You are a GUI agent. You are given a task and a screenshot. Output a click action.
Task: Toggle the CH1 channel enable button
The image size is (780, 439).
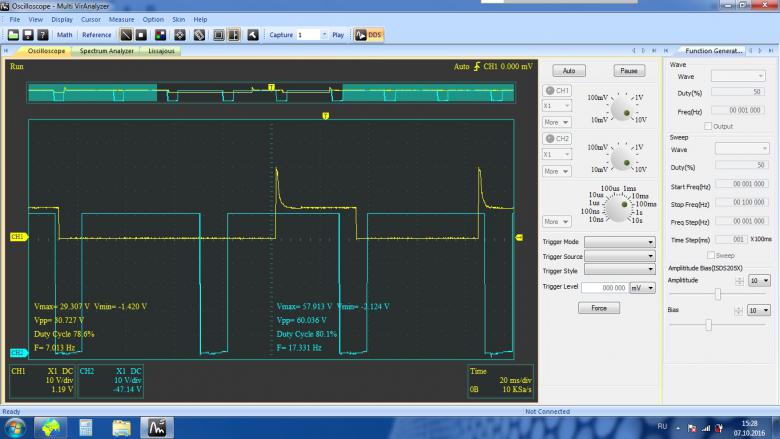click(557, 90)
